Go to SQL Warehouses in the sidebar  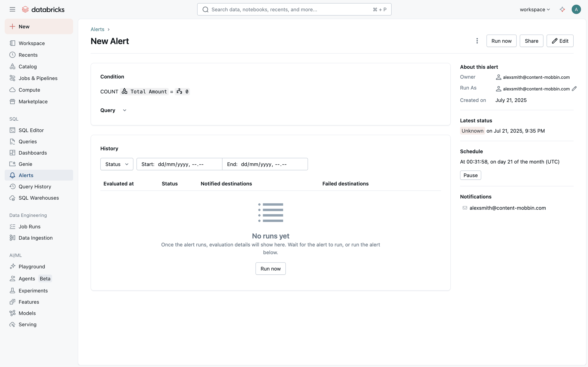(39, 198)
